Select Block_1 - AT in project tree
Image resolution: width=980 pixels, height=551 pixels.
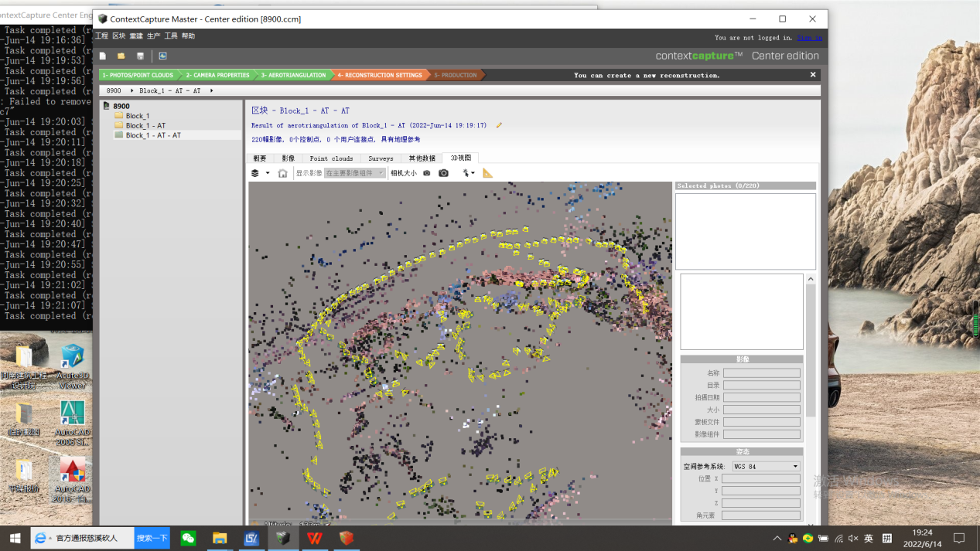click(145, 125)
